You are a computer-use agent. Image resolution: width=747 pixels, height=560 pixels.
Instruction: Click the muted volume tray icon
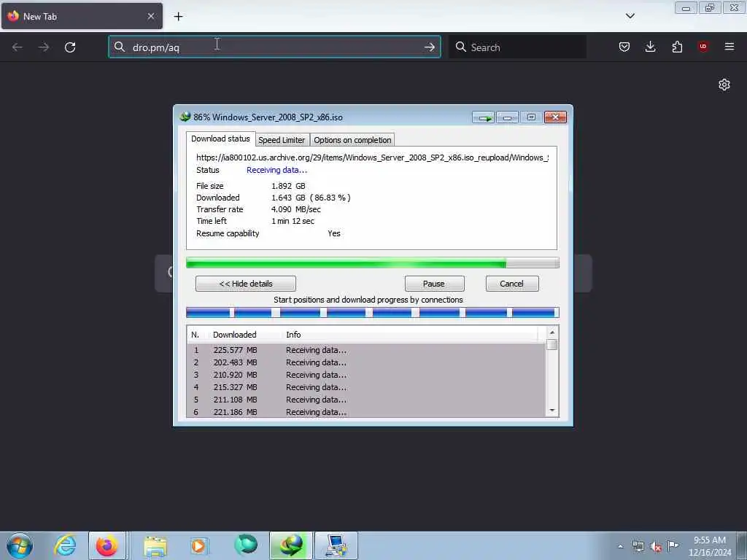656,546
